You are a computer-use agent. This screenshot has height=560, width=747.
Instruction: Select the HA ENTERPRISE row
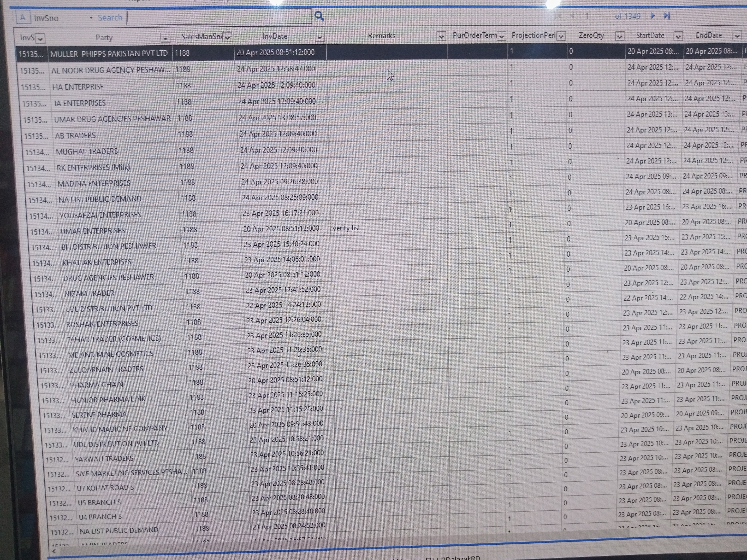pos(78,87)
